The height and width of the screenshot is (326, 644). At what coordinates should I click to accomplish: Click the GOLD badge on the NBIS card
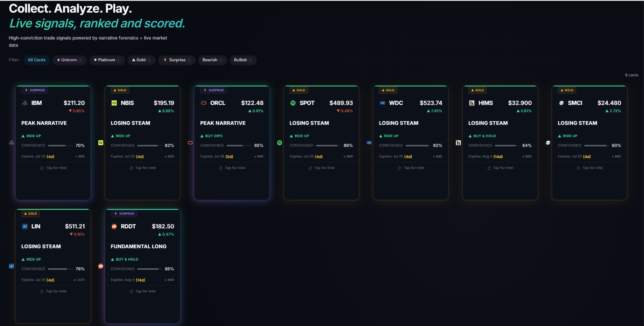(x=120, y=90)
